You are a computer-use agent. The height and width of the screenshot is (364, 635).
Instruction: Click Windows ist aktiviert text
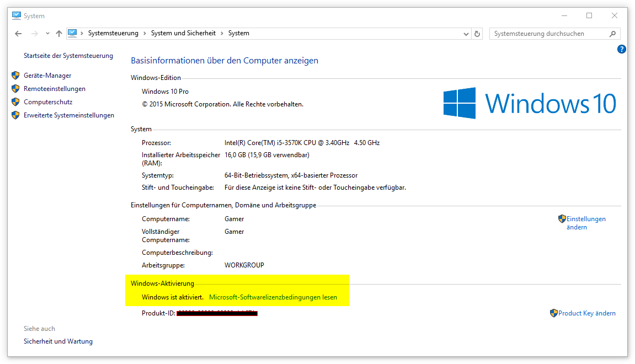(x=173, y=297)
